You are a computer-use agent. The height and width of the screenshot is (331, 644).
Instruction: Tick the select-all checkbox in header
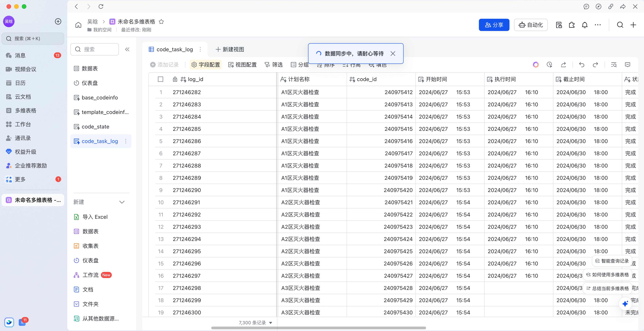point(161,79)
